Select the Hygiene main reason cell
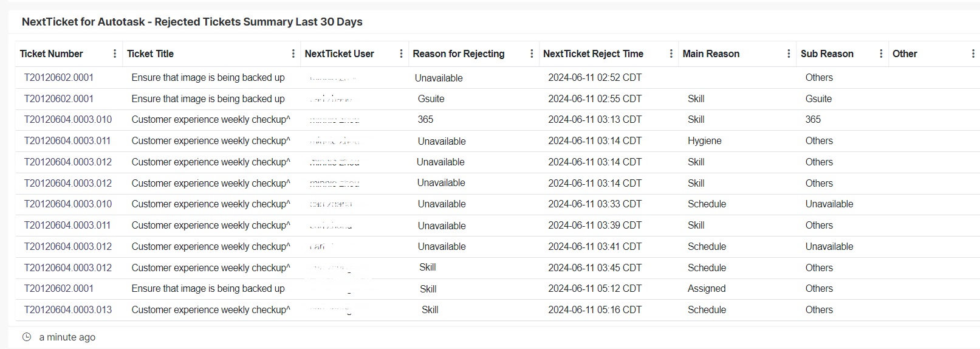This screenshot has height=349, width=980. tap(705, 141)
